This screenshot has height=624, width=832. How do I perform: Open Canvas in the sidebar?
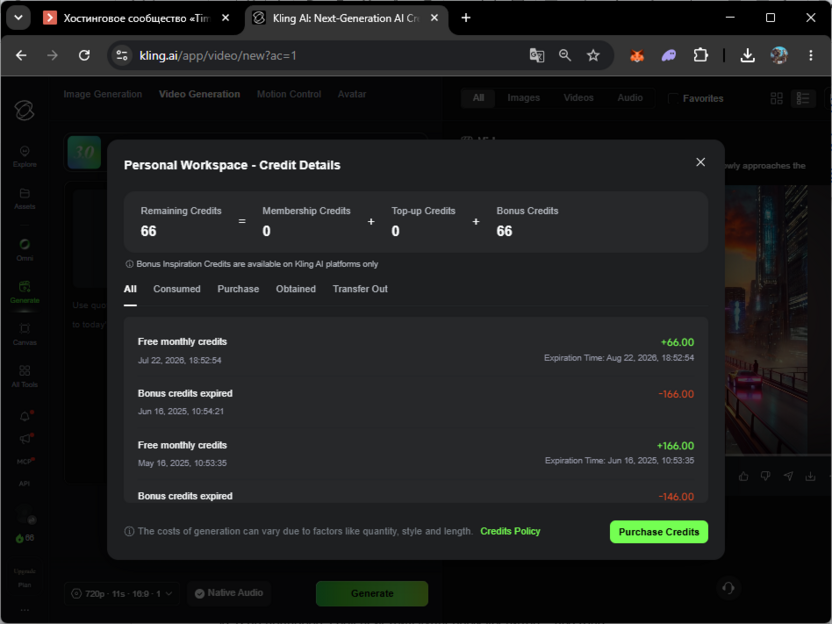[x=24, y=334]
